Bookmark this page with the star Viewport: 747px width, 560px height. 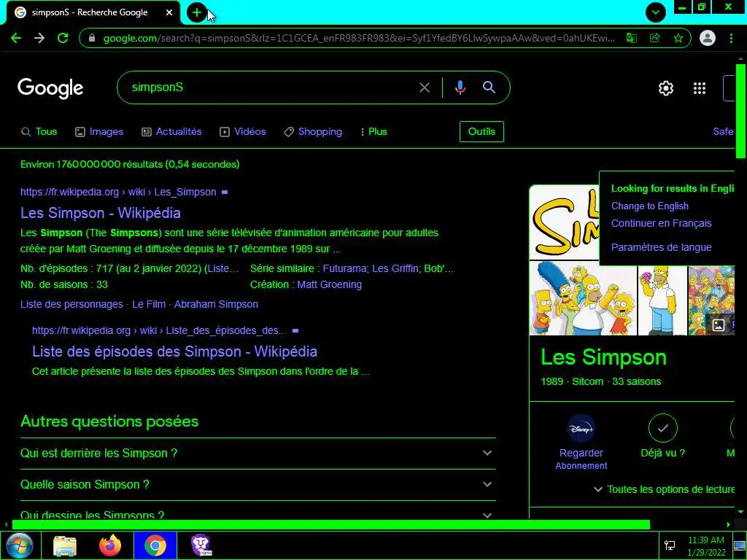(x=678, y=38)
